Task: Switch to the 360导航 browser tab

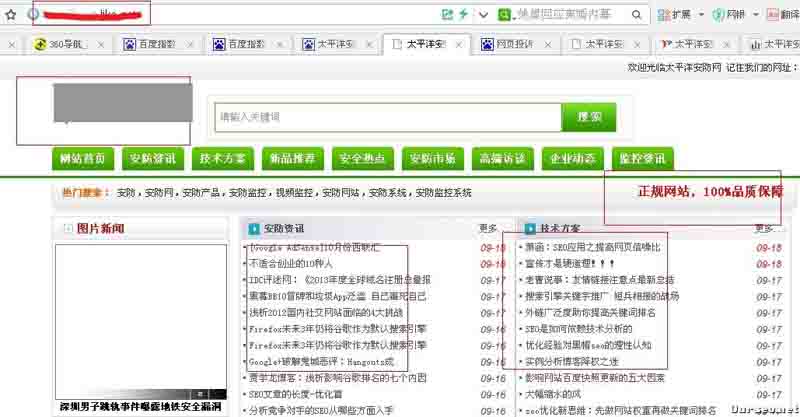Action: point(60,44)
